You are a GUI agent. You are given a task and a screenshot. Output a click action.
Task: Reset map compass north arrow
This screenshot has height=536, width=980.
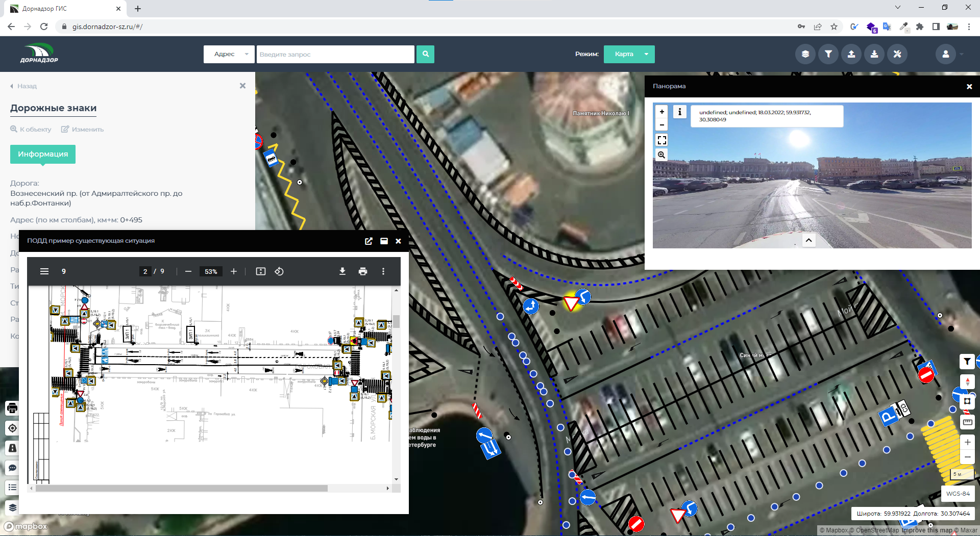(x=967, y=381)
